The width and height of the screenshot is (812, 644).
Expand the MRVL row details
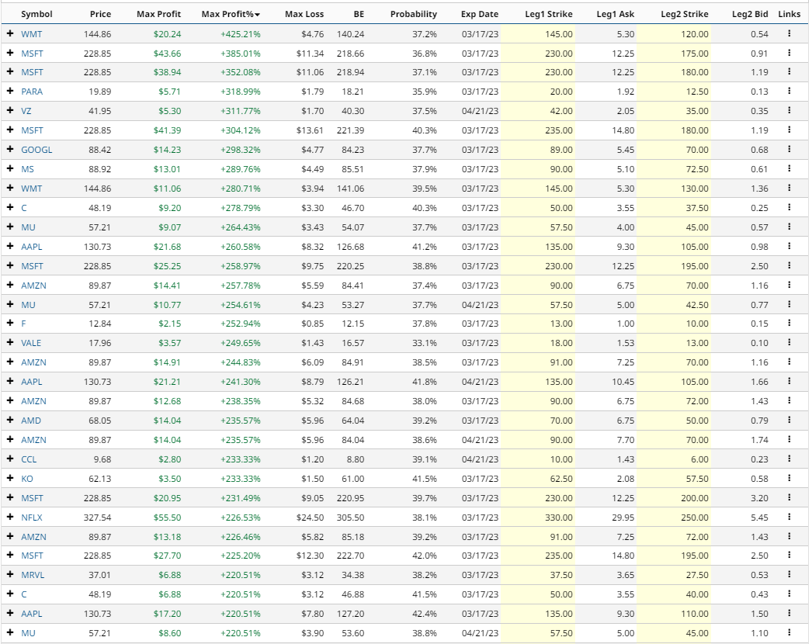pos(10,574)
